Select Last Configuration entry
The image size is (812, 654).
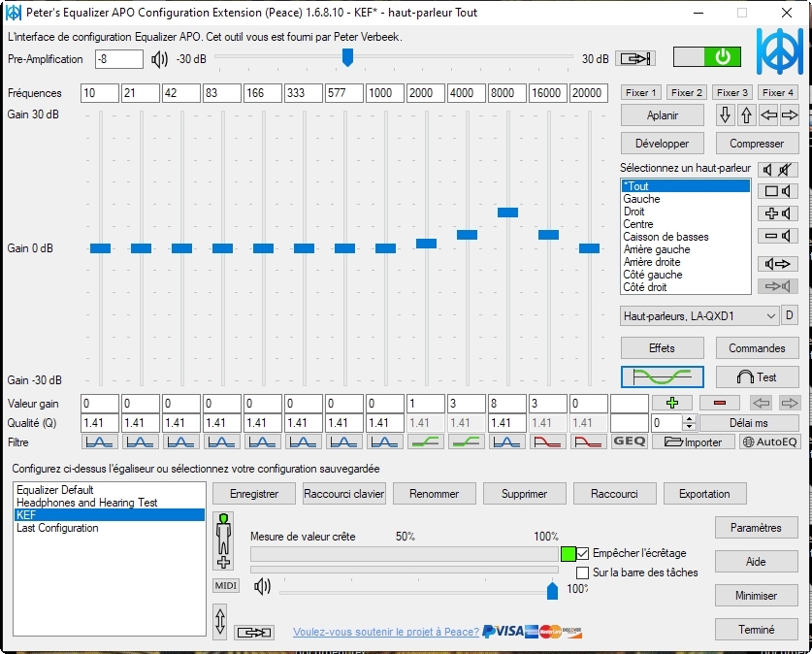pyautogui.click(x=110, y=528)
